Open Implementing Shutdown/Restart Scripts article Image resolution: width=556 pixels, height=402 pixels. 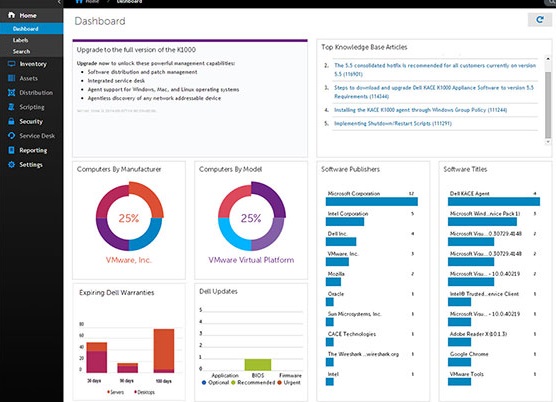tap(393, 123)
